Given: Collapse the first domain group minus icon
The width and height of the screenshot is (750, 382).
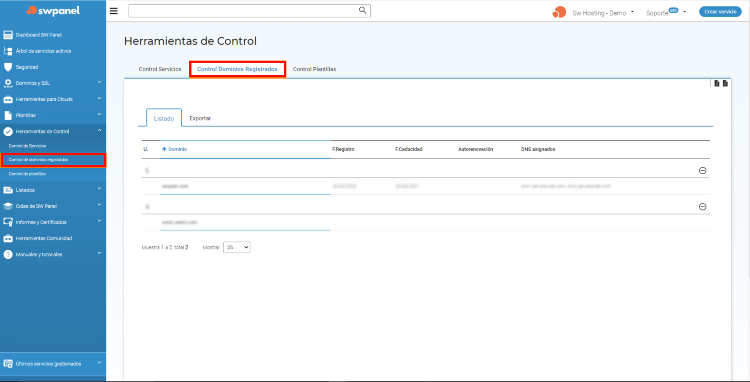Looking at the screenshot, I should coord(703,170).
